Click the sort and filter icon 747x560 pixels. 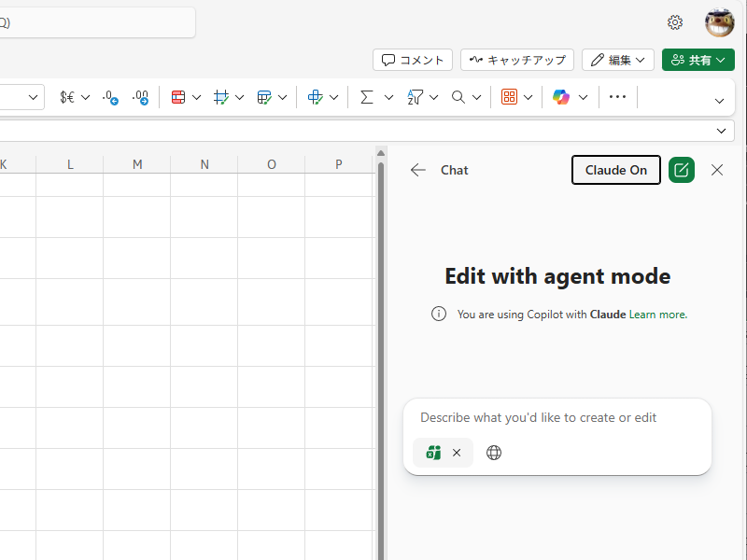pyautogui.click(x=415, y=97)
